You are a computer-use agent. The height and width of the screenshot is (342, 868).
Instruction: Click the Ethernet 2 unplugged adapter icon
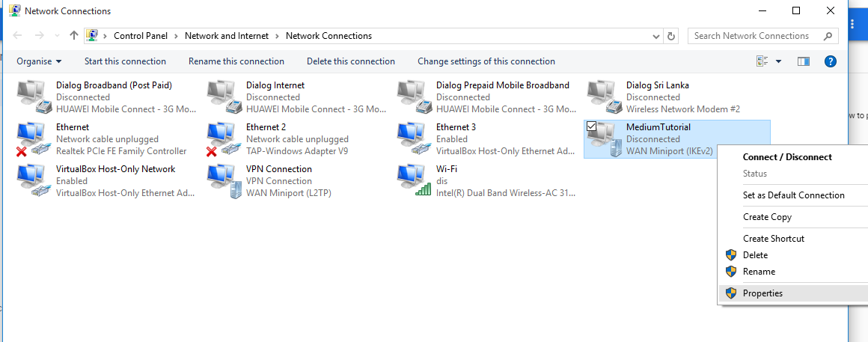coord(223,139)
